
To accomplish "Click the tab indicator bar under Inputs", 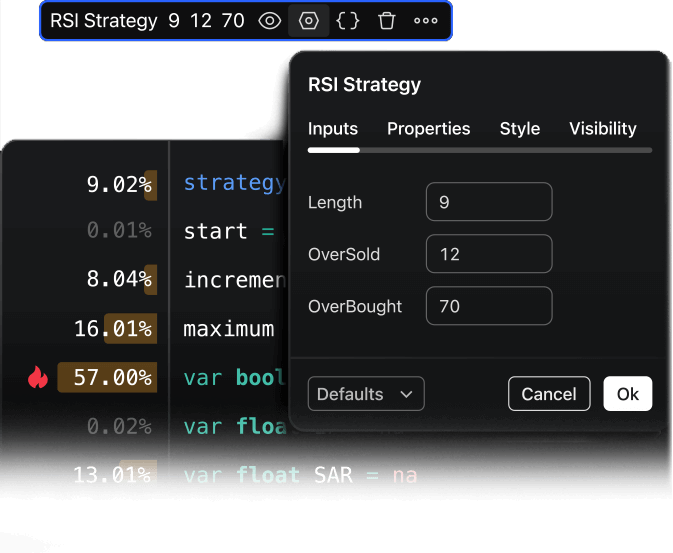I will tap(334, 150).
